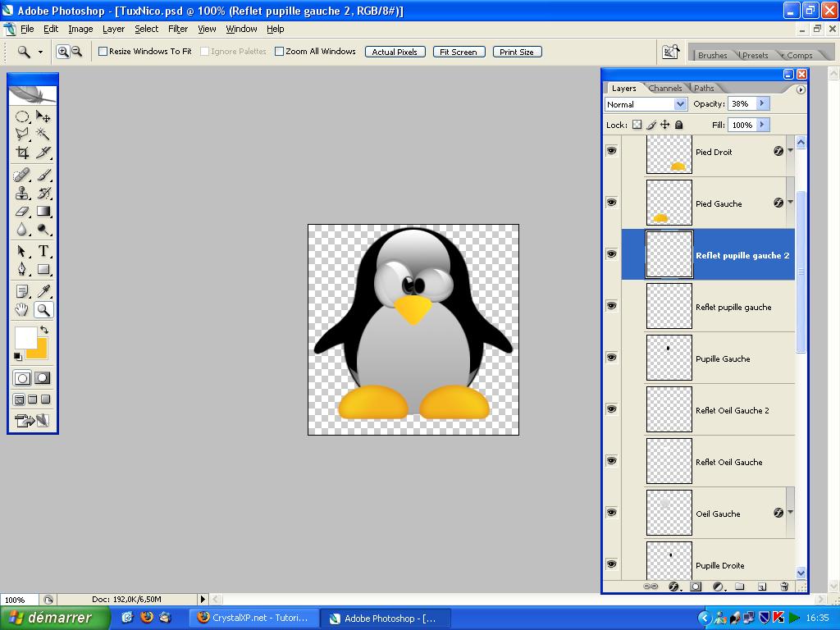840x630 pixels.
Task: Open the Opacity slider arrow
Action: (762, 103)
